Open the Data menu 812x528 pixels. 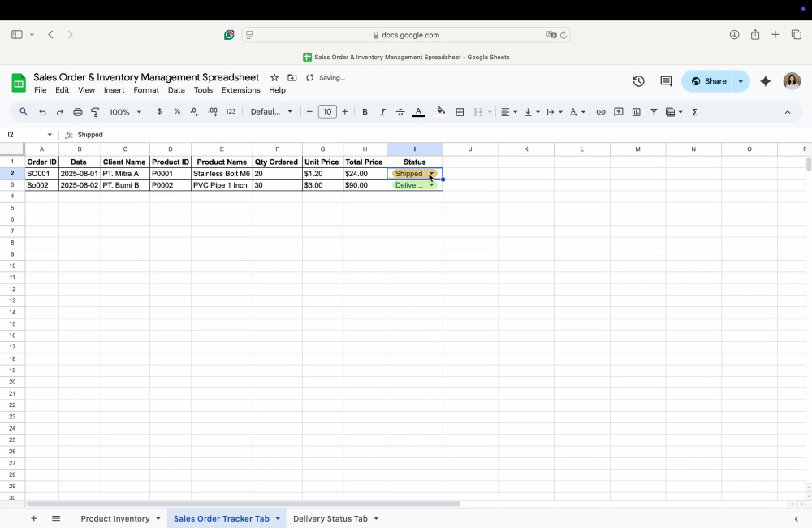point(176,90)
